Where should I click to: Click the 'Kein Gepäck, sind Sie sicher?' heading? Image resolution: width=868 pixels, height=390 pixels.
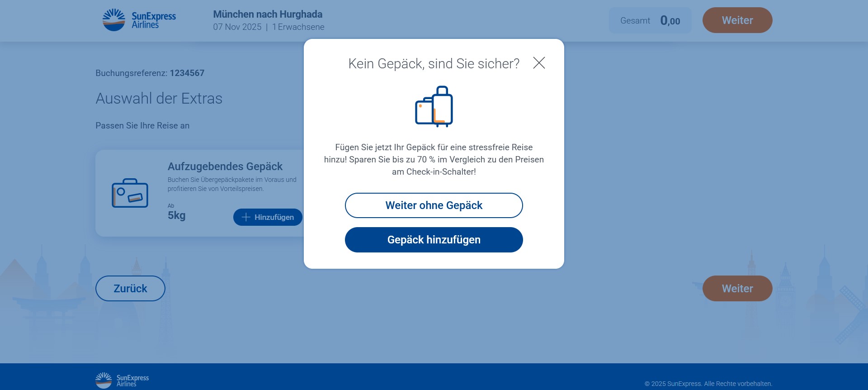coord(434,64)
